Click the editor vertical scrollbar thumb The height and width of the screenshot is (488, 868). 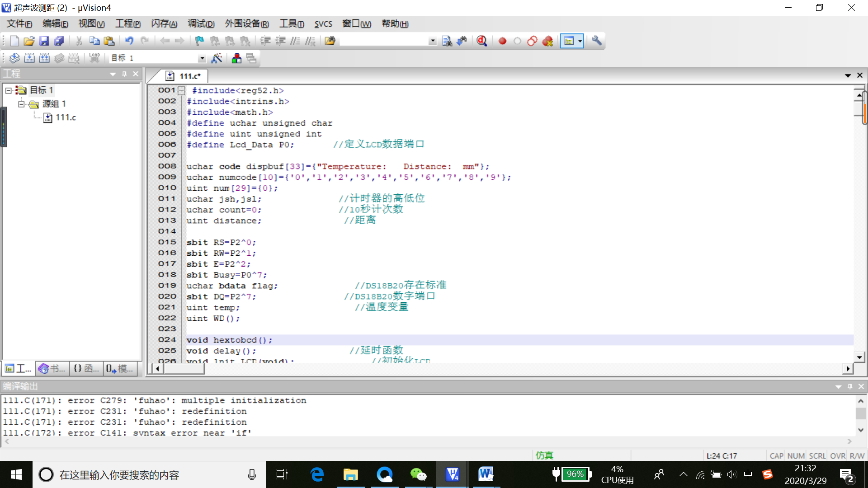click(859, 108)
